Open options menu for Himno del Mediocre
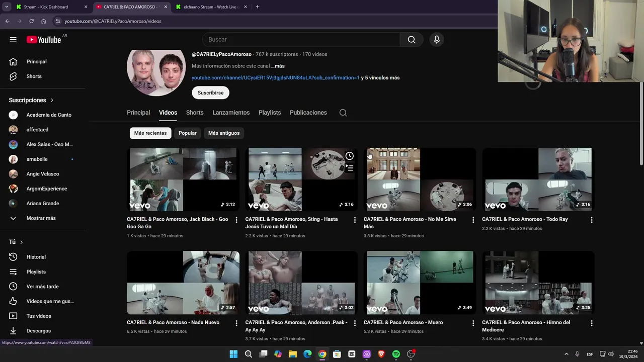 (x=592, y=323)
